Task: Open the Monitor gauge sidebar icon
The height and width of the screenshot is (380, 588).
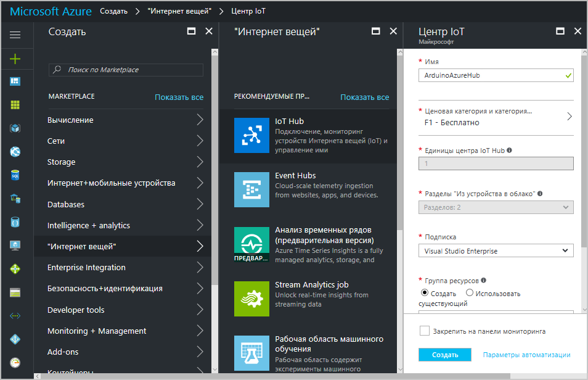Action: (x=15, y=363)
